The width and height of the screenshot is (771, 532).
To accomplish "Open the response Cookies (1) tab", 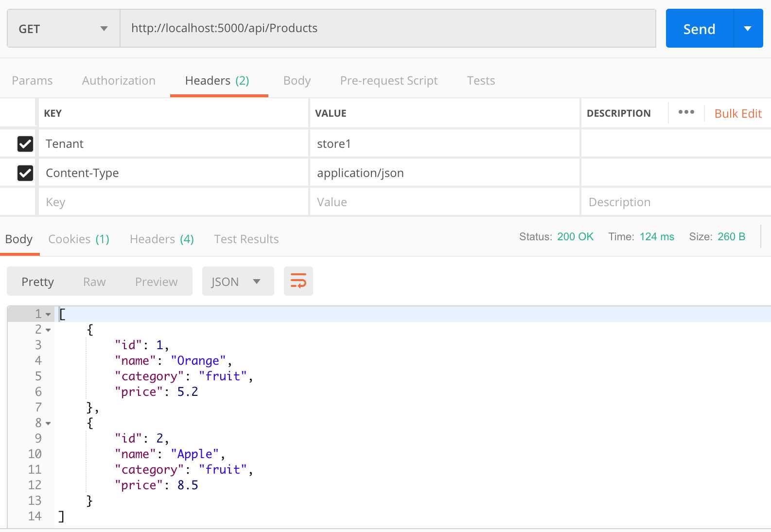I will point(79,239).
